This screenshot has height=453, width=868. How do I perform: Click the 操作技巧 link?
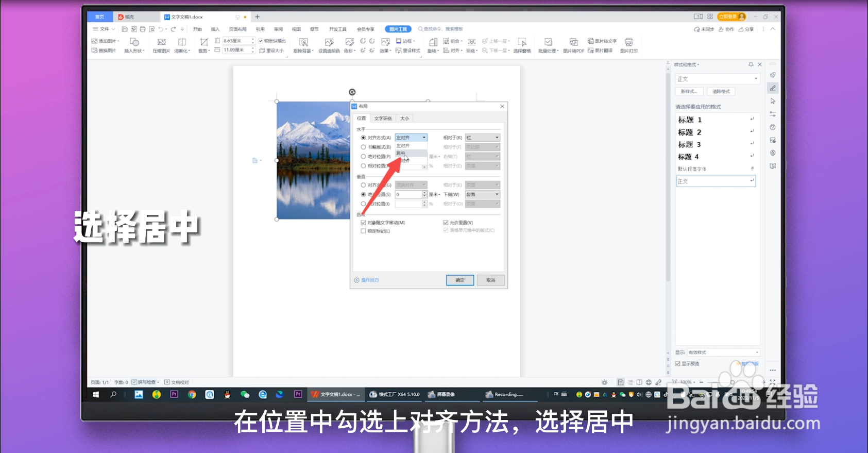[x=369, y=280]
